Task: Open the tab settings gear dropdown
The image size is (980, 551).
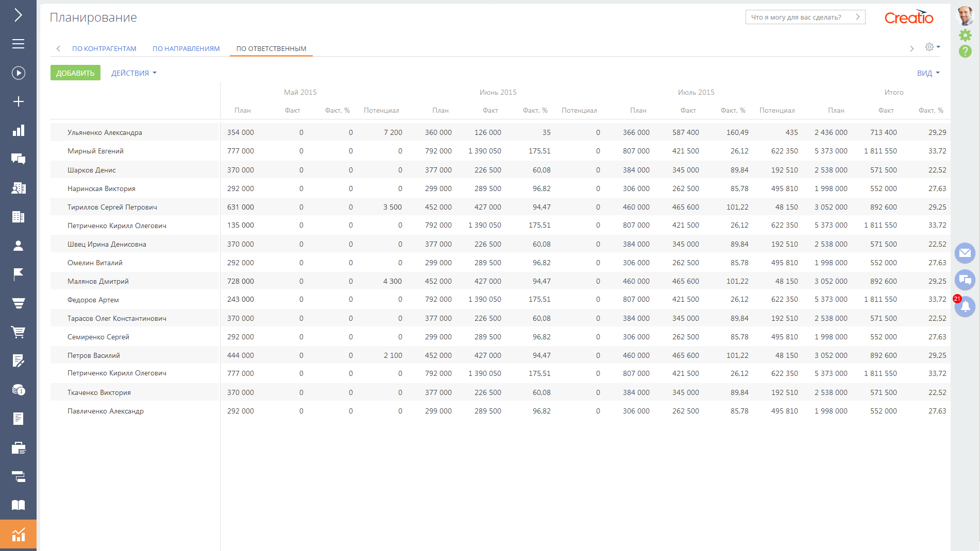Action: pos(933,47)
